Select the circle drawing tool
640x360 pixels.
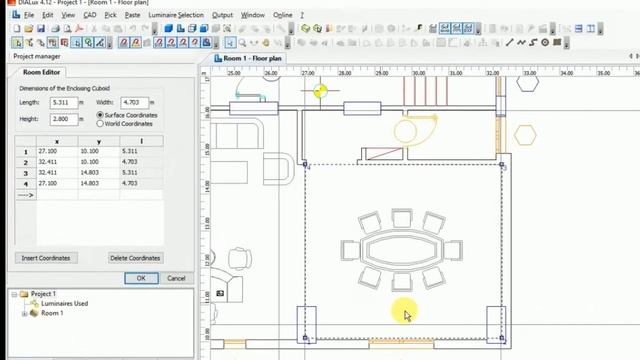pos(545,42)
